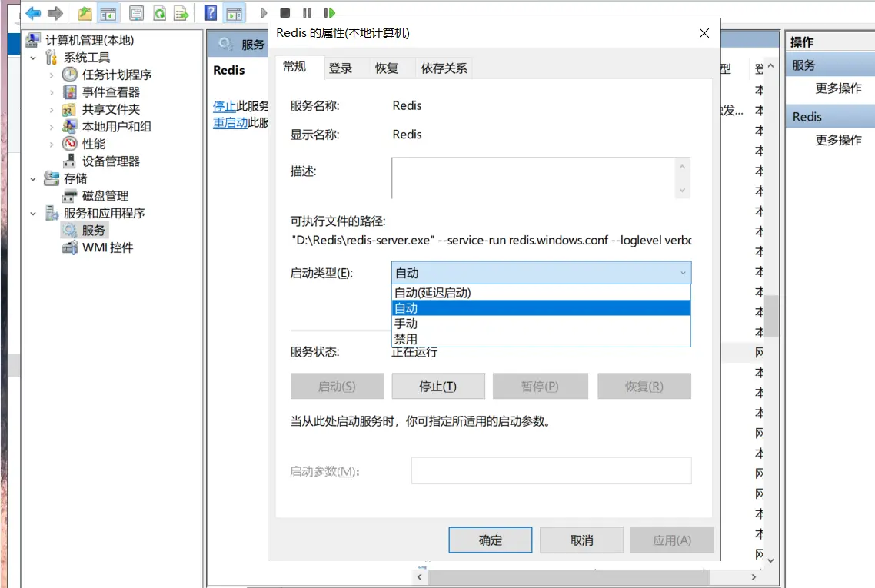Click the Stop Service square icon
This screenshot has width=875, height=588.
click(285, 13)
